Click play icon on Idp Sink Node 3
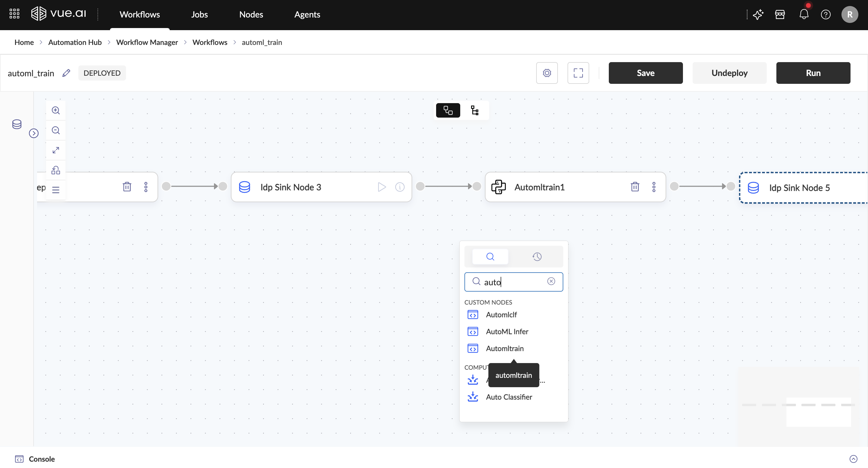868x468 pixels. click(382, 187)
